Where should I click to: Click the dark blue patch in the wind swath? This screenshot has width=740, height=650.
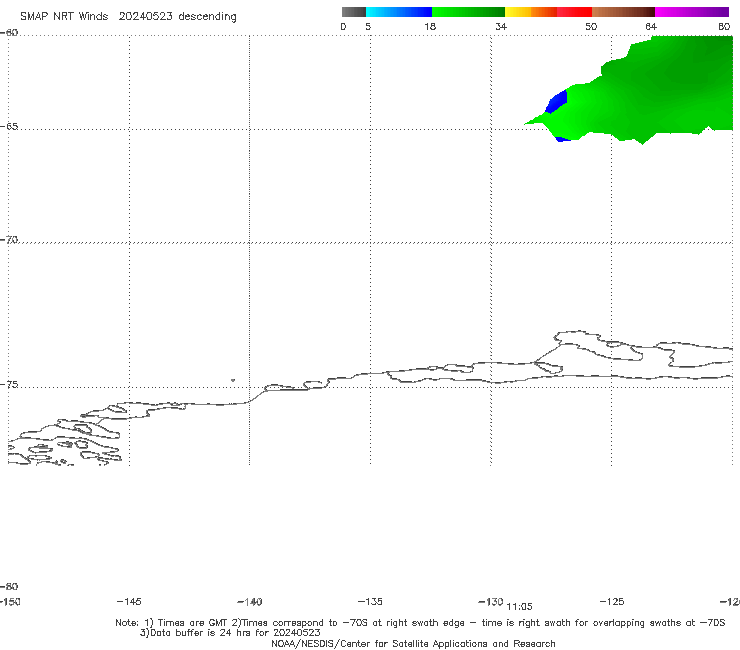(x=557, y=102)
